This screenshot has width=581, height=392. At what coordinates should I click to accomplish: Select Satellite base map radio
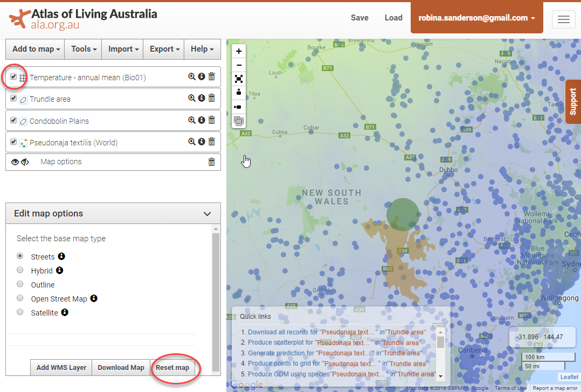coord(20,312)
